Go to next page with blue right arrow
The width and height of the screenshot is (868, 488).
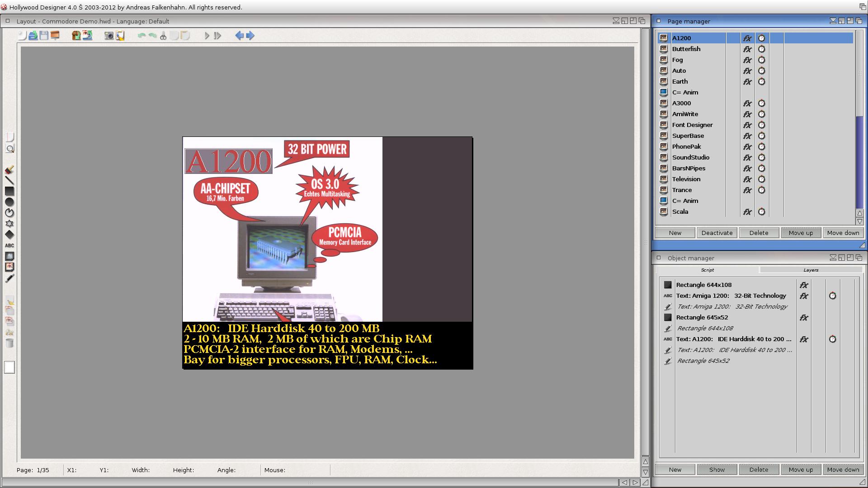pyautogui.click(x=250, y=36)
